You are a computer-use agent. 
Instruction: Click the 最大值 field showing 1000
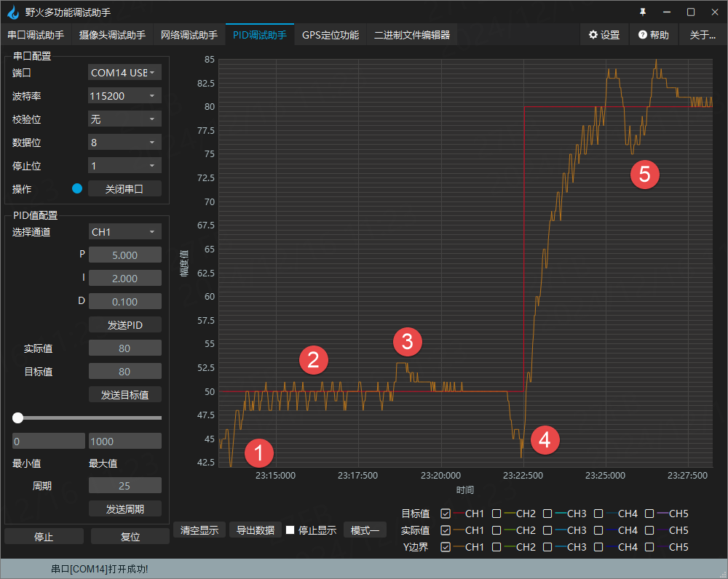(125, 442)
